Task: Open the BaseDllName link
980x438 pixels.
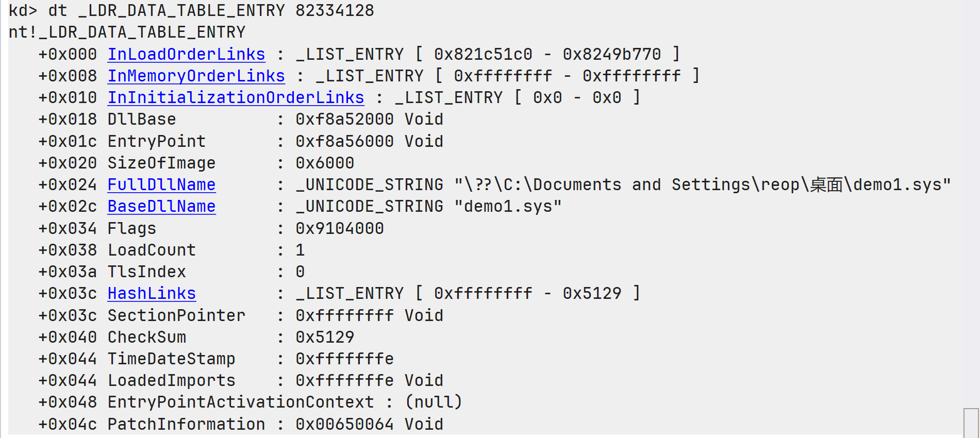Action: coord(161,206)
